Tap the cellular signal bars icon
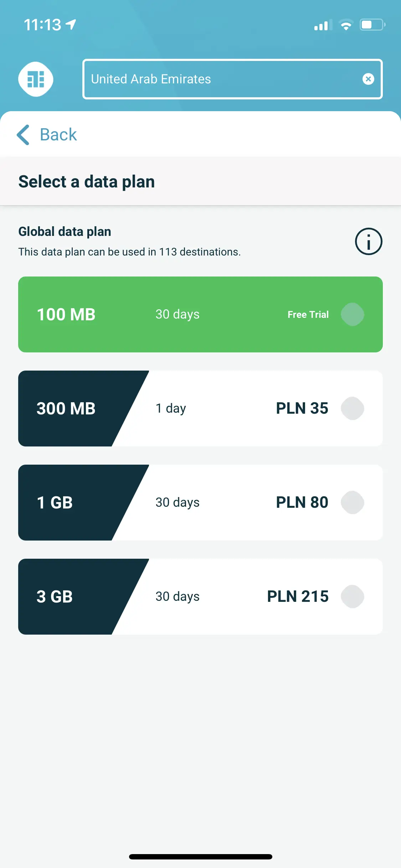401x868 pixels. click(323, 25)
